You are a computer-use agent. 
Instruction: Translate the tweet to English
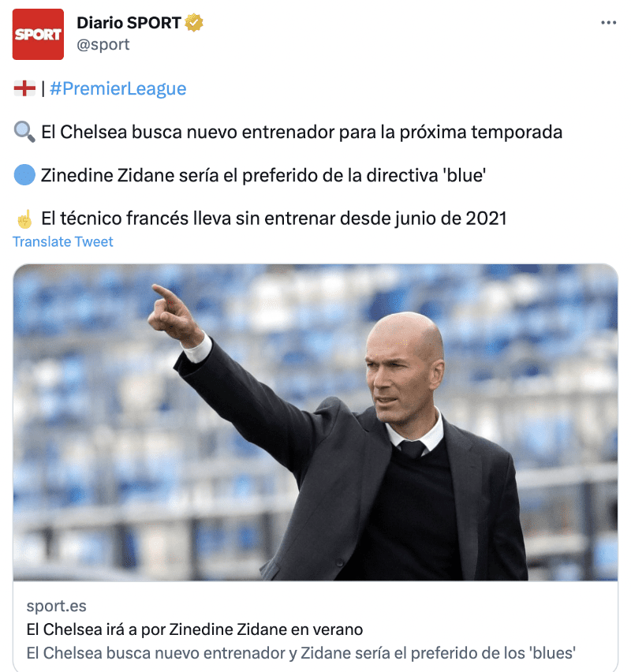62,241
